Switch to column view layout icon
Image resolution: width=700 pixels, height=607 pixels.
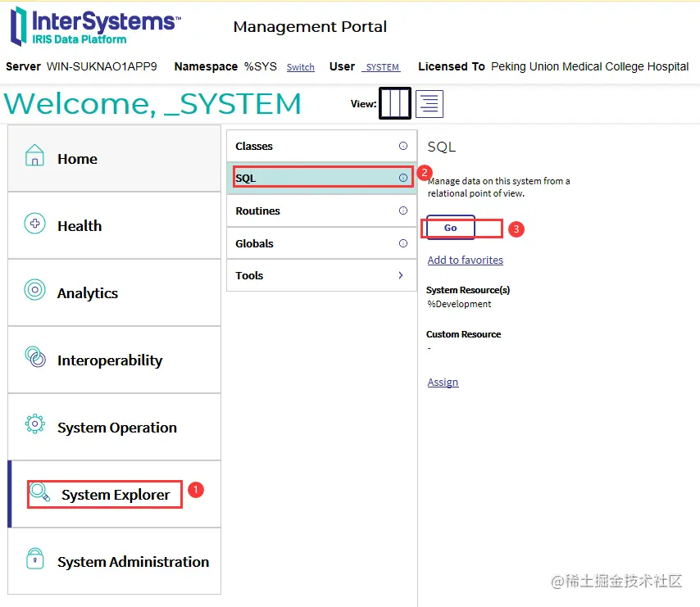[394, 103]
